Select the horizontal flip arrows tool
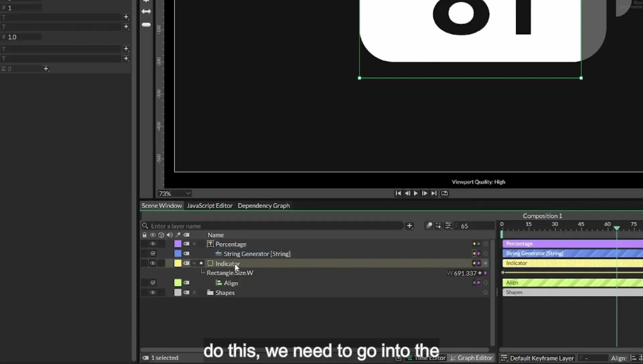The height and width of the screenshot is (364, 643). [146, 11]
